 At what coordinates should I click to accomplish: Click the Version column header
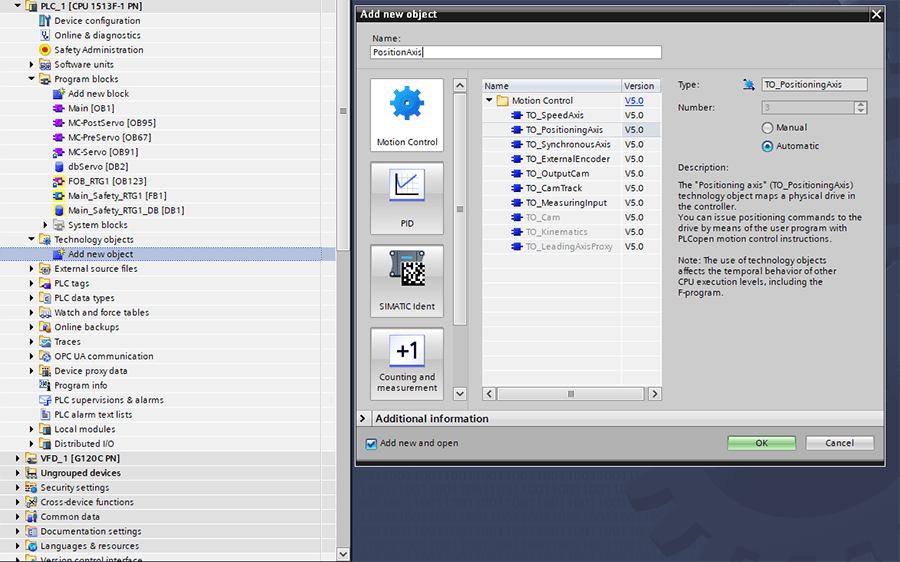(x=641, y=86)
